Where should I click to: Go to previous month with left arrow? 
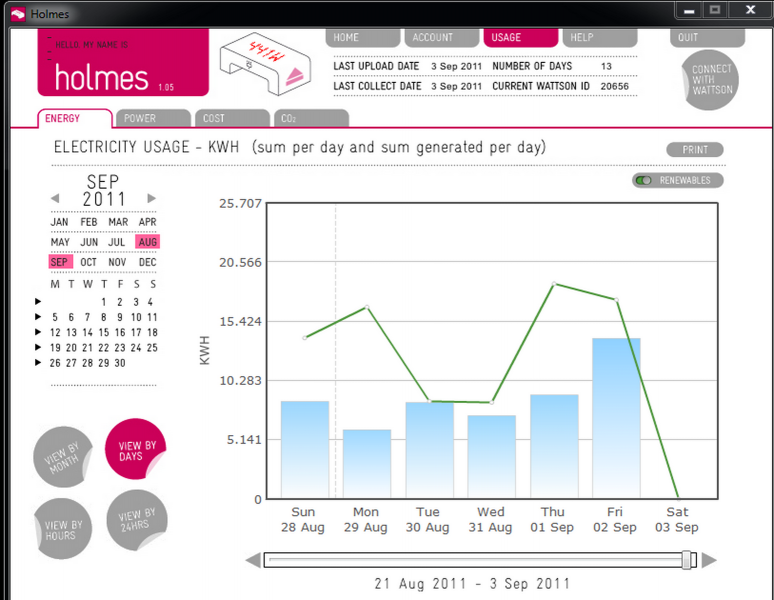click(x=55, y=198)
